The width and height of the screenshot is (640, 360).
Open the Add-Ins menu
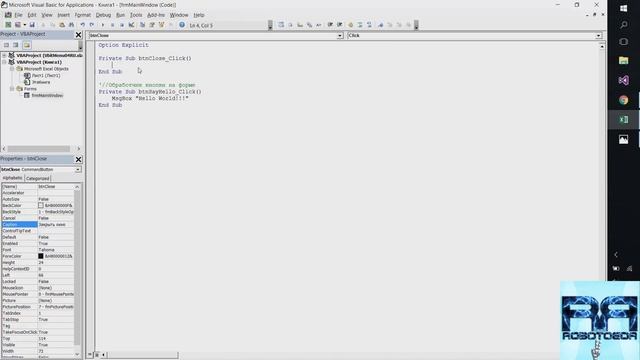tap(156, 15)
